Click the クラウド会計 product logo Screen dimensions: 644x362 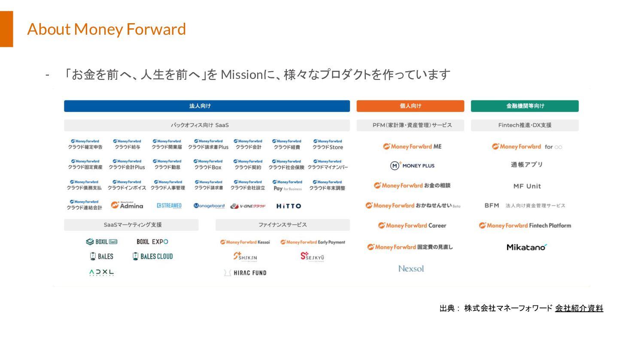coord(248,144)
